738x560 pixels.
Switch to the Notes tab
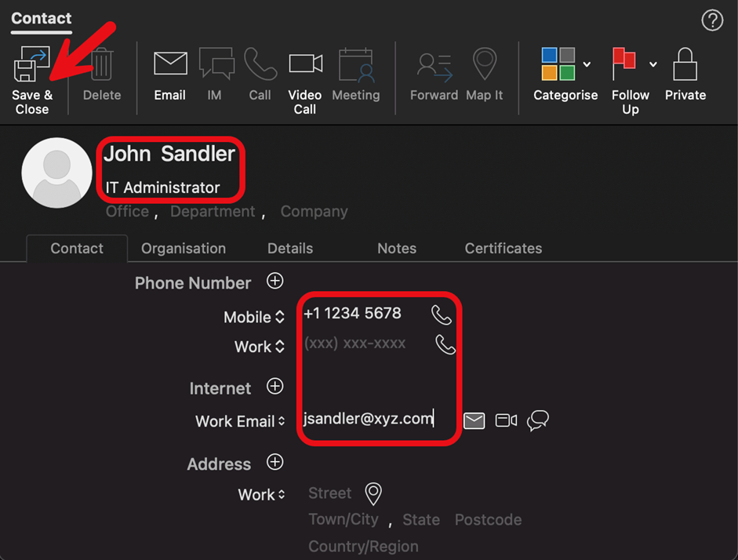[397, 248]
